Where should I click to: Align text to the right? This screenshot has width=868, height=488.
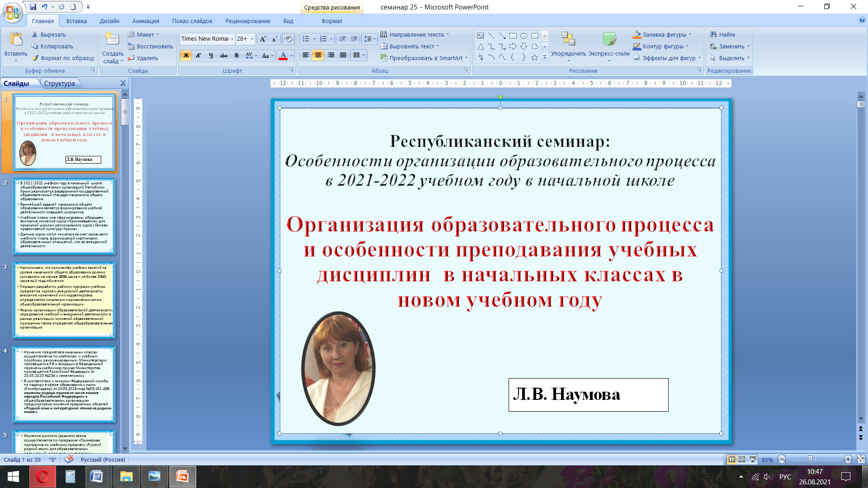click(331, 55)
